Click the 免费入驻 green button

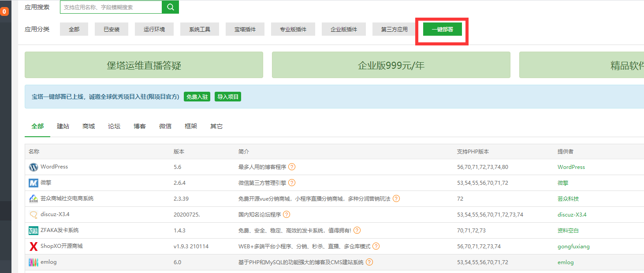coord(197,97)
